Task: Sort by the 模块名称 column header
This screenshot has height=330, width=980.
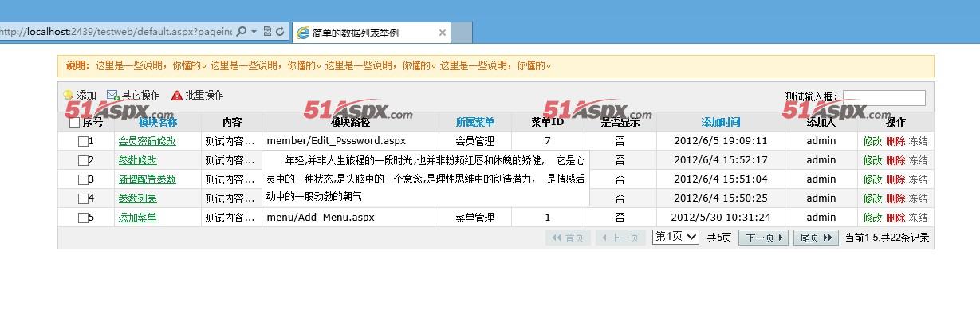Action: click(x=158, y=122)
